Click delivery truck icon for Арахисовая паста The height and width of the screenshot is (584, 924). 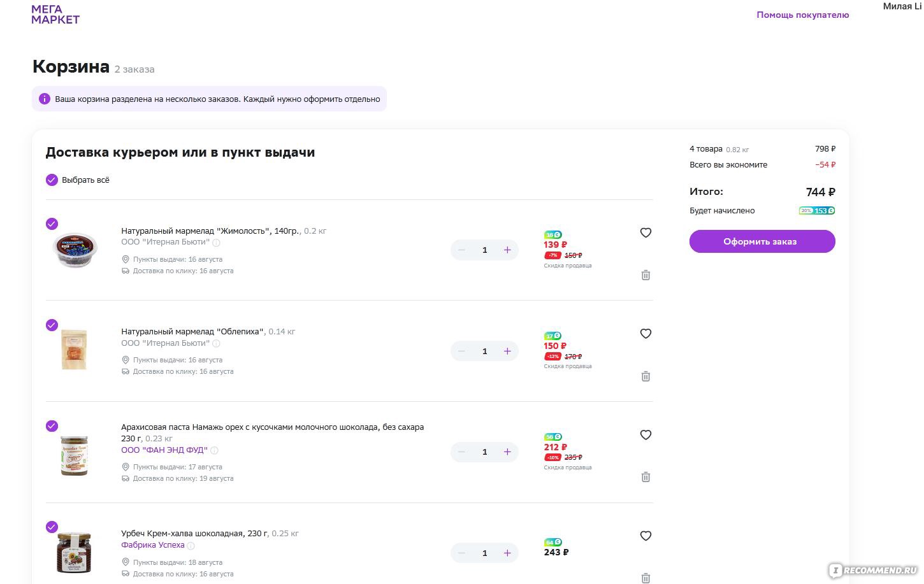[x=126, y=478]
